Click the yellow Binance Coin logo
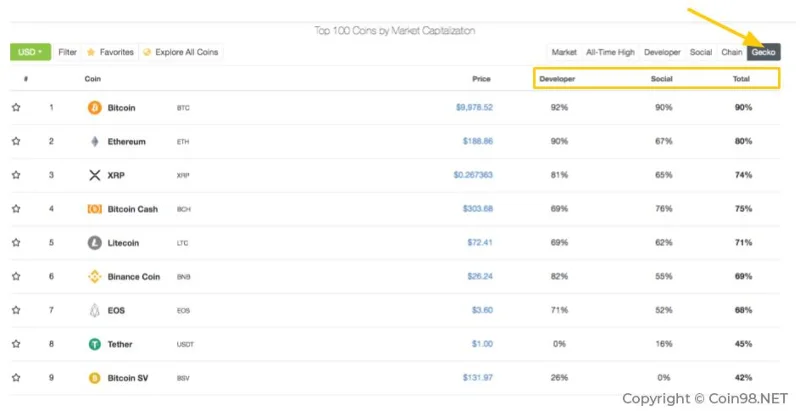The height and width of the screenshot is (411, 800). (94, 276)
